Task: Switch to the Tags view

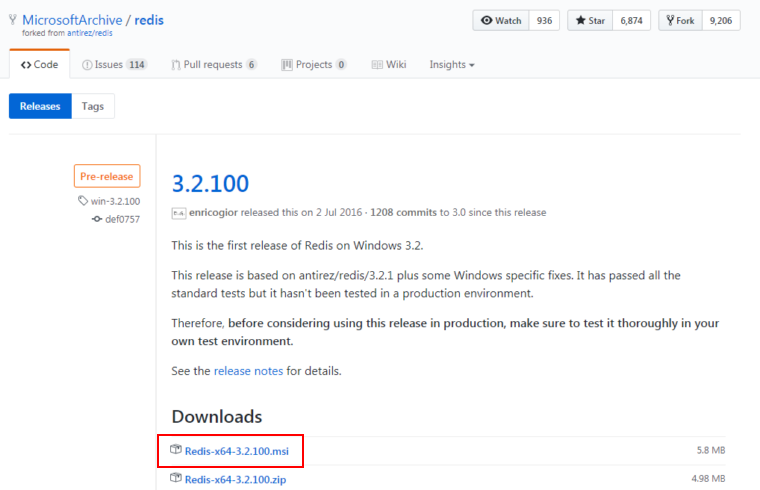Action: coord(93,106)
